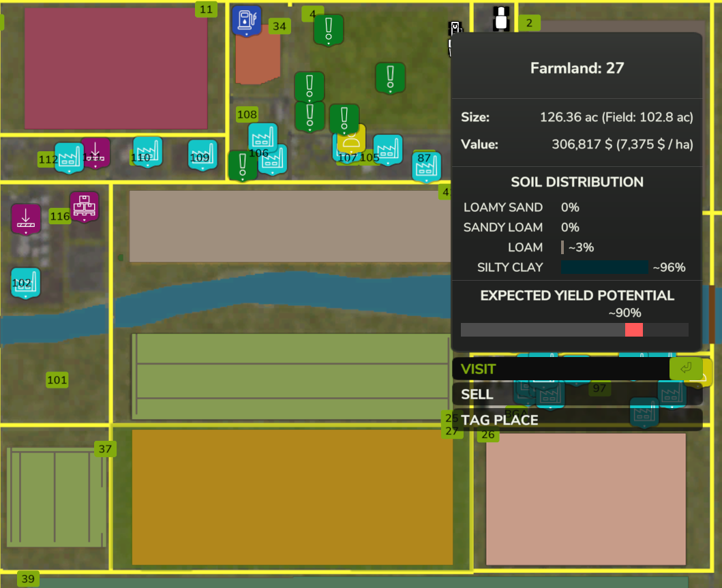Click the factory icon labeled 112

(x=69, y=158)
